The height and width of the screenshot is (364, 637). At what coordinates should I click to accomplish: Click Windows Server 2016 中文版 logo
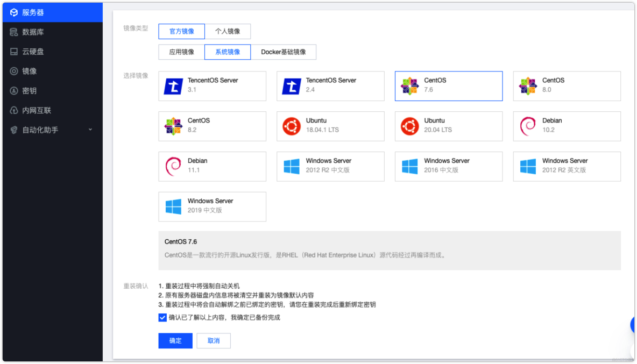pyautogui.click(x=409, y=166)
